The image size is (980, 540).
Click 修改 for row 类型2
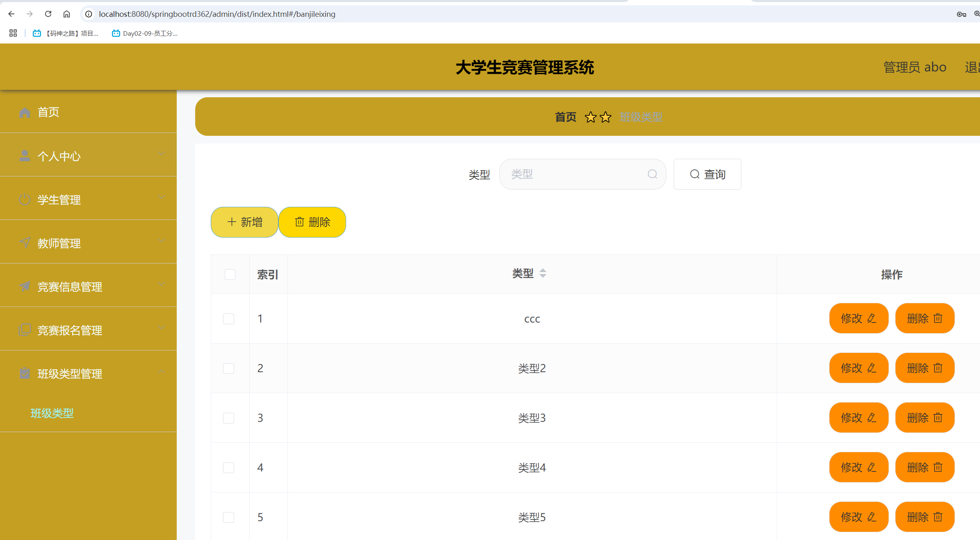click(859, 368)
